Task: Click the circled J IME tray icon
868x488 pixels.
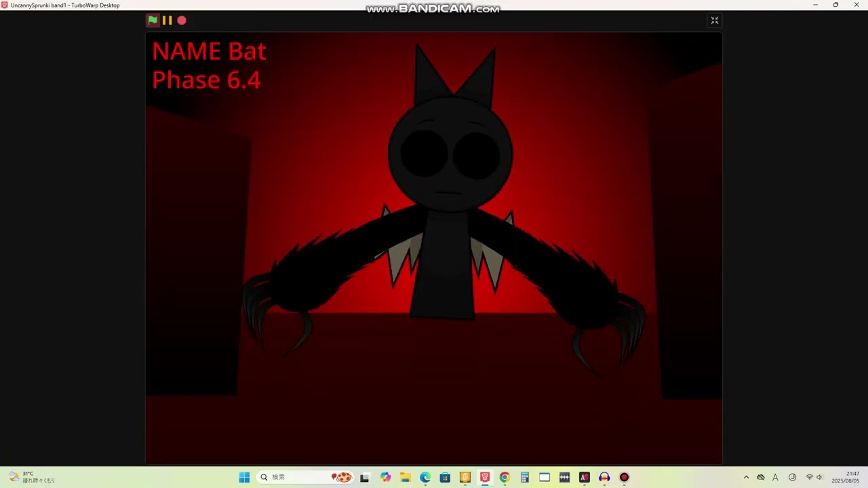Action: click(x=792, y=477)
